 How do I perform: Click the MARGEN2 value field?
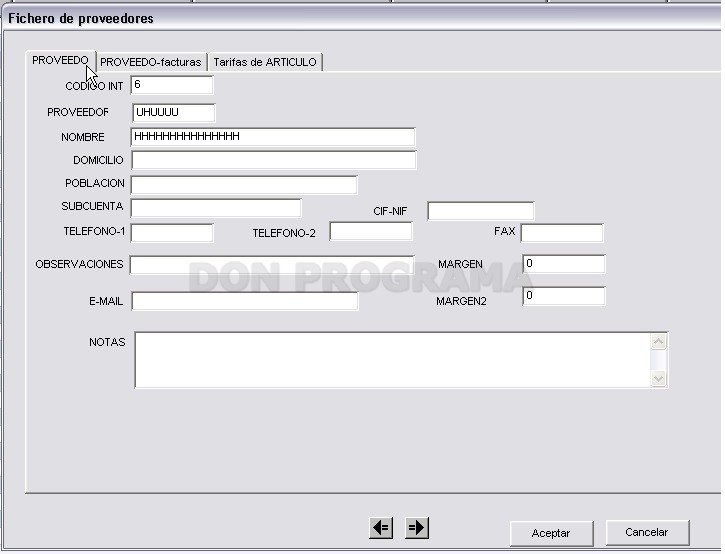point(564,296)
